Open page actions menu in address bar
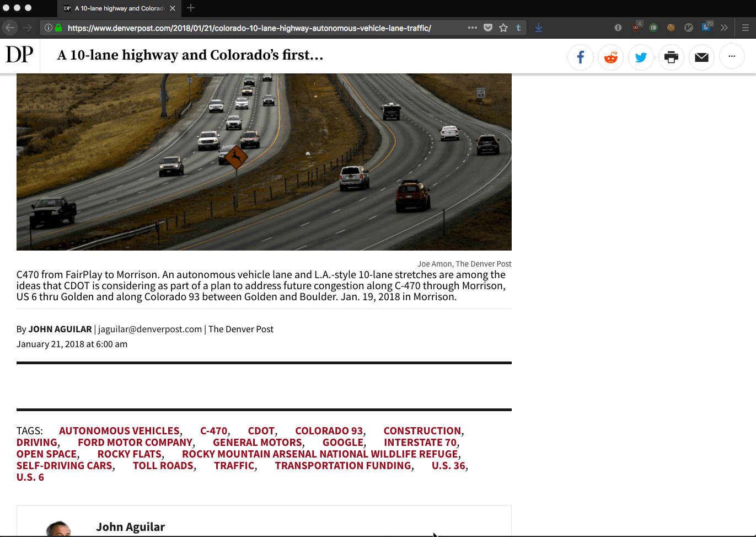Screen dimensions: 756x537 (x=473, y=28)
